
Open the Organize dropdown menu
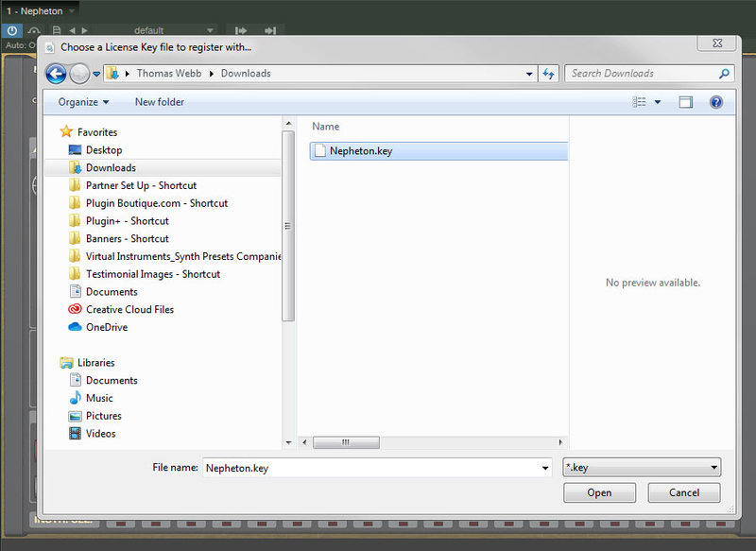point(83,102)
